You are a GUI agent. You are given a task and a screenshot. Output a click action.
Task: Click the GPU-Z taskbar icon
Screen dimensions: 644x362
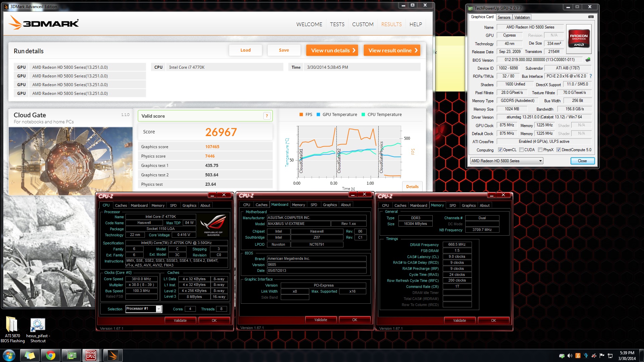(71, 355)
